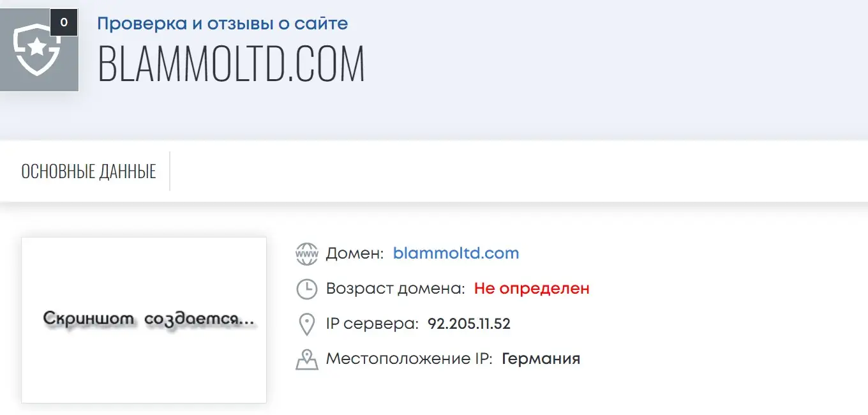Click the BLAMMOLTD.COM page title
868x415 pixels.
(x=231, y=63)
